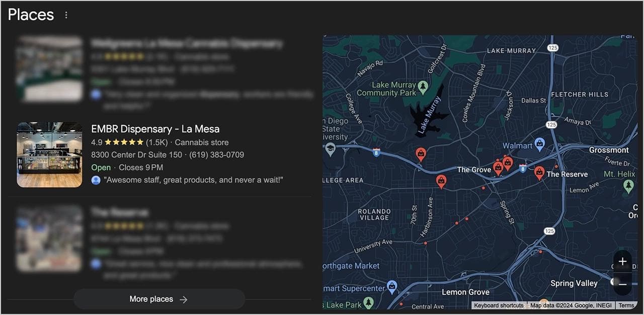This screenshot has height=315, width=644.
Task: Click the university graduation cap map icon
Action: tap(330, 149)
